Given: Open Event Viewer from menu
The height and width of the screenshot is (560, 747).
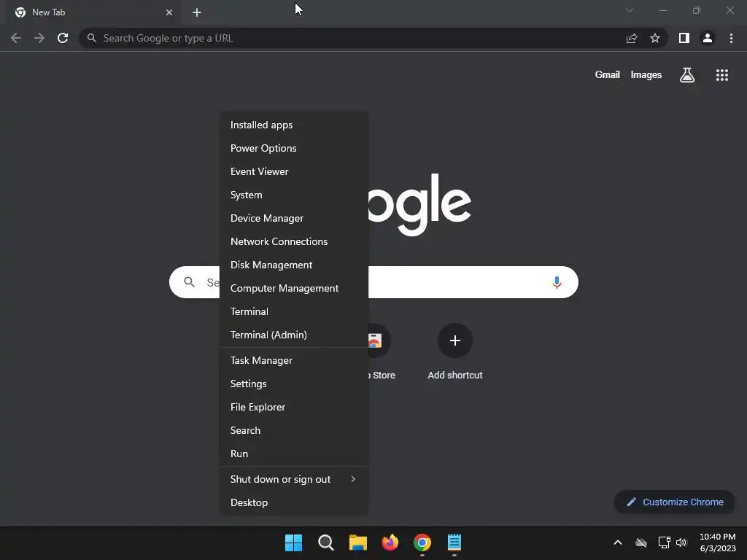Looking at the screenshot, I should pos(293,171).
